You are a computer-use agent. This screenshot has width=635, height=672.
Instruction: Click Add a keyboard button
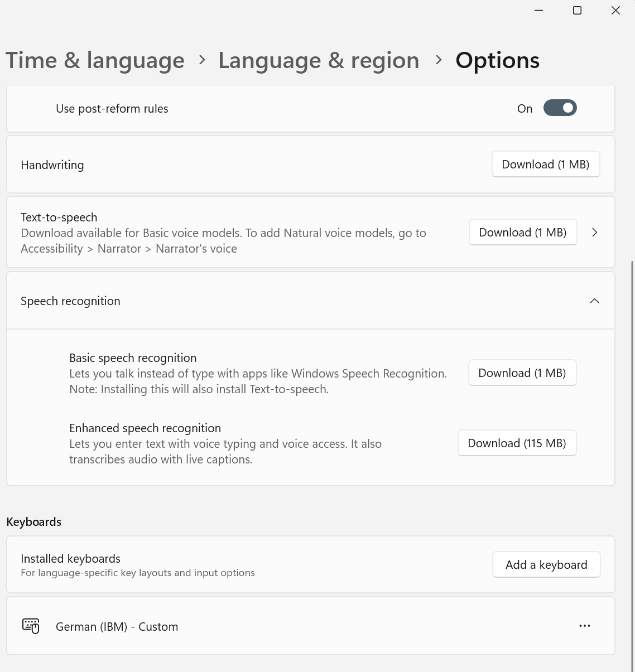pos(546,565)
